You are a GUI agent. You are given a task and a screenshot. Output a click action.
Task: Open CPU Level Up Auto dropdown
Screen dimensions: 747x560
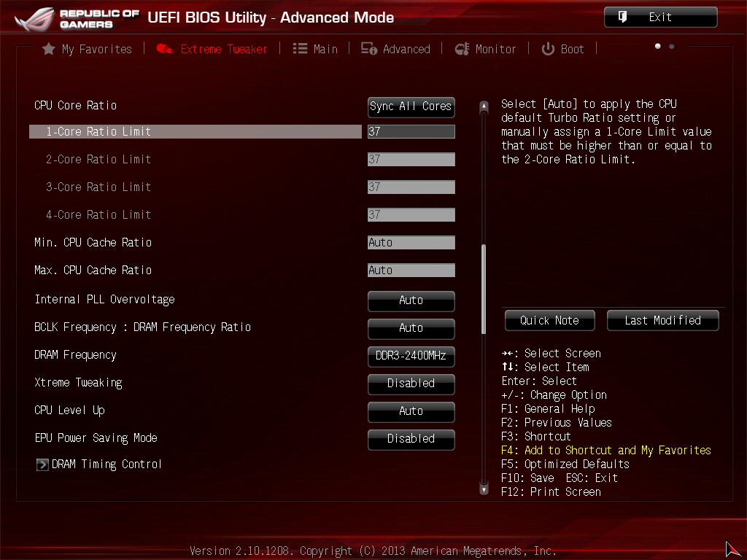[x=411, y=411]
